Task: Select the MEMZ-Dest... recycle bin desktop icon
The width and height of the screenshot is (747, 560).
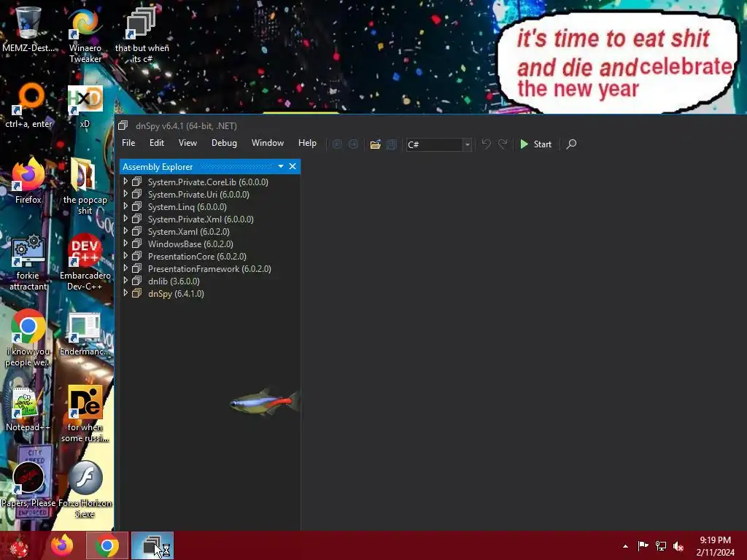Action: click(x=28, y=28)
